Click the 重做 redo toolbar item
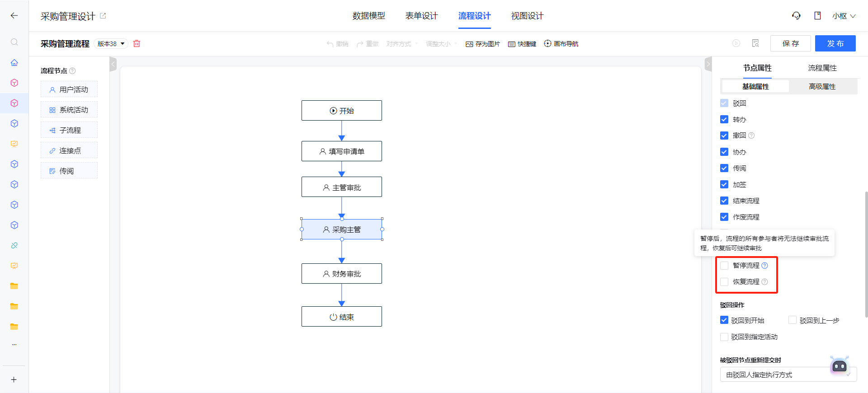This screenshot has height=393, width=868. (368, 44)
